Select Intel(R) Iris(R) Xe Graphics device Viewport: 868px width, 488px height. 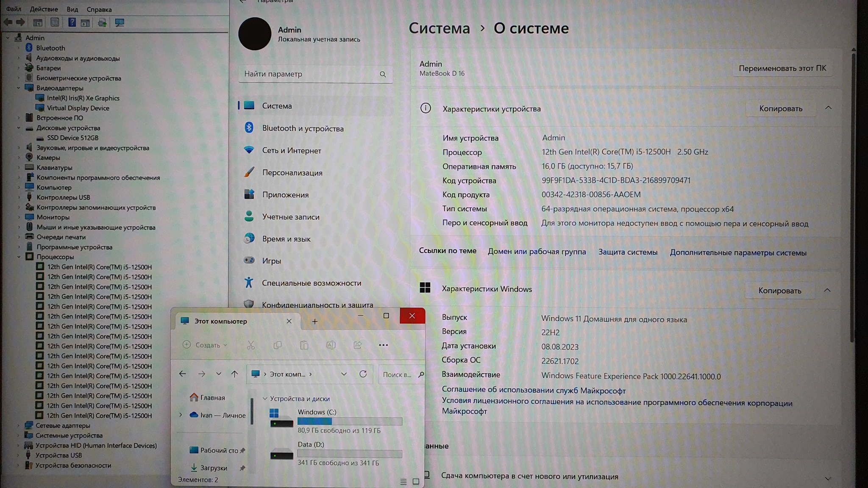[83, 98]
